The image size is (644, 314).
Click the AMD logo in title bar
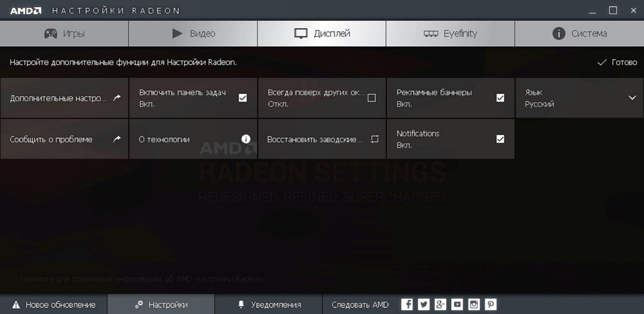coord(26,11)
